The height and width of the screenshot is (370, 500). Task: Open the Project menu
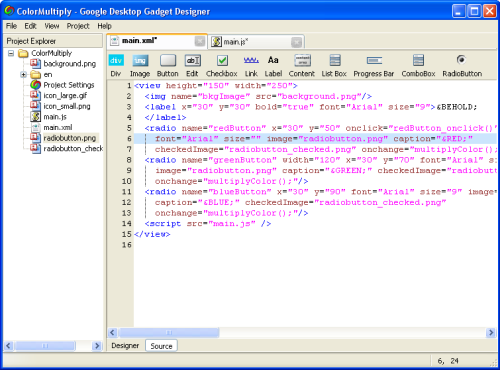coord(78,26)
